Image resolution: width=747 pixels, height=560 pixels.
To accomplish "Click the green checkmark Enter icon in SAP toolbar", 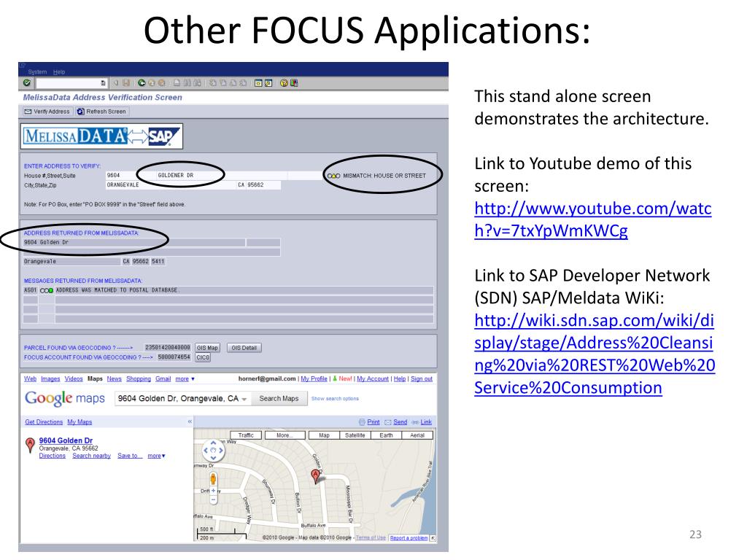I will (27, 83).
